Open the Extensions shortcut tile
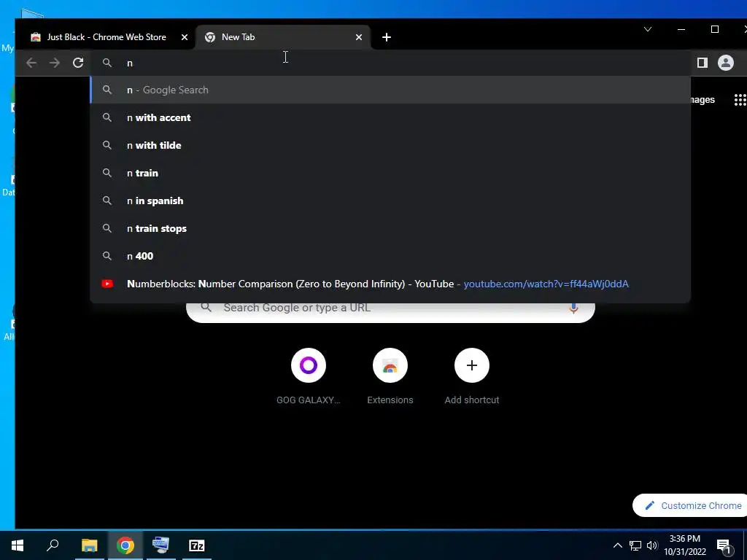Viewport: 747px width, 560px height. (390, 376)
